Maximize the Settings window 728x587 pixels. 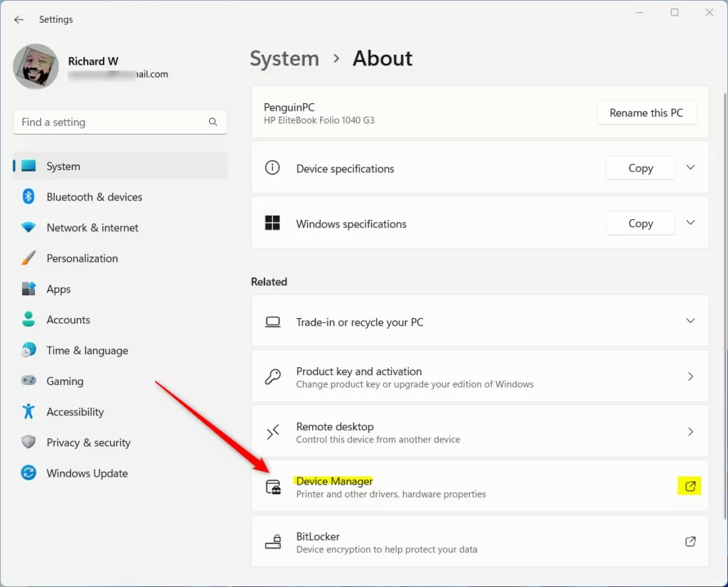pyautogui.click(x=675, y=13)
